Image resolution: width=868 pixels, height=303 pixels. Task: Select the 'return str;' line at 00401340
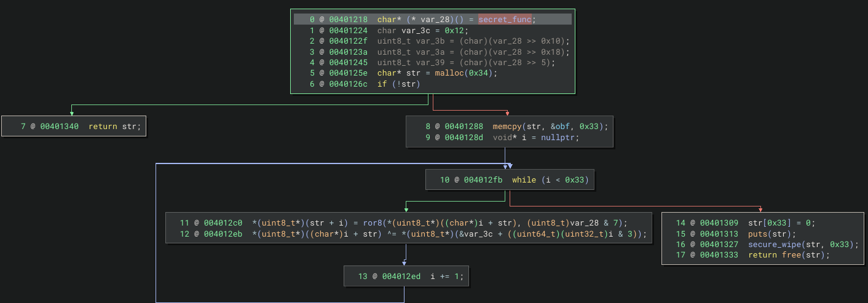(114, 127)
